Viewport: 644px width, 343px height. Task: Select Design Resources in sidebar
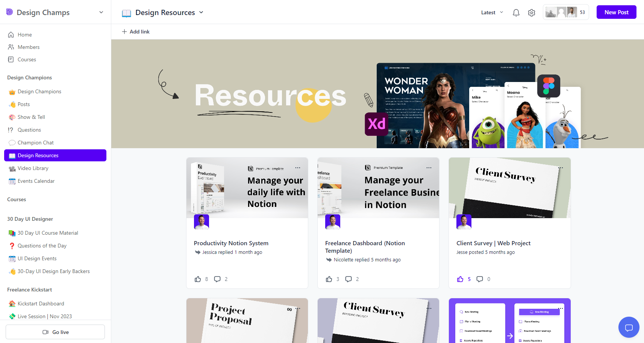click(55, 155)
